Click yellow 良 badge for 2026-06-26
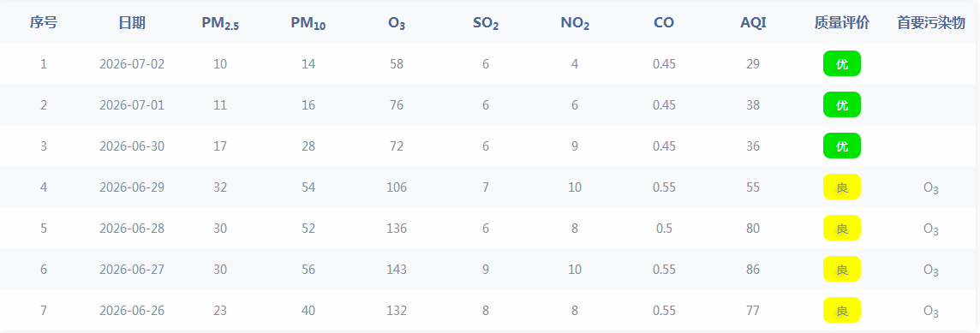The height and width of the screenshot is (333, 980). pos(842,311)
